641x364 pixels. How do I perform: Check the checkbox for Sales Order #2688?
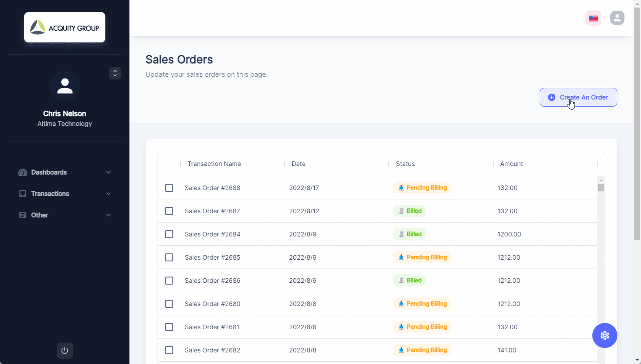point(169,188)
